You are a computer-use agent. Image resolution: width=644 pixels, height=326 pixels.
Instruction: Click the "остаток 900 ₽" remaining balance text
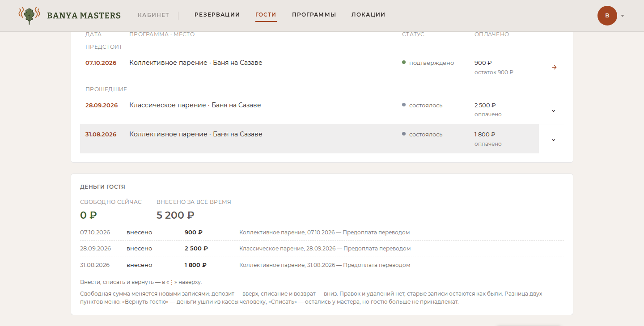pyautogui.click(x=494, y=72)
